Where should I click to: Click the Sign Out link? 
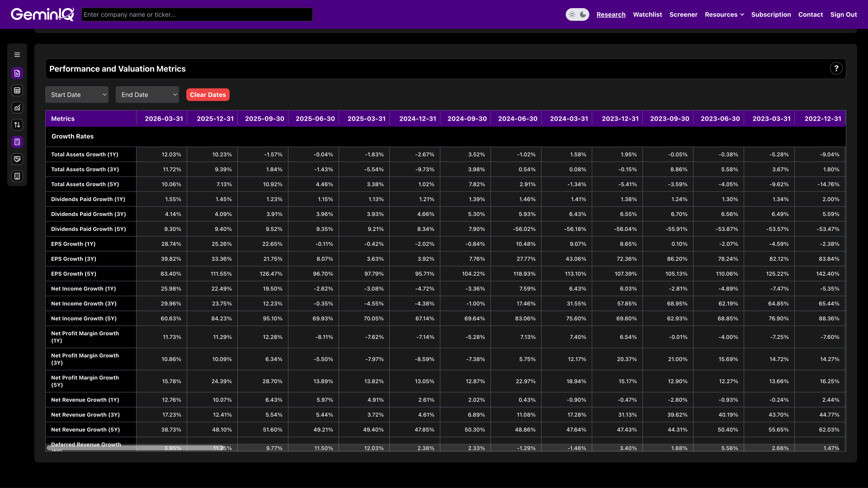point(843,14)
